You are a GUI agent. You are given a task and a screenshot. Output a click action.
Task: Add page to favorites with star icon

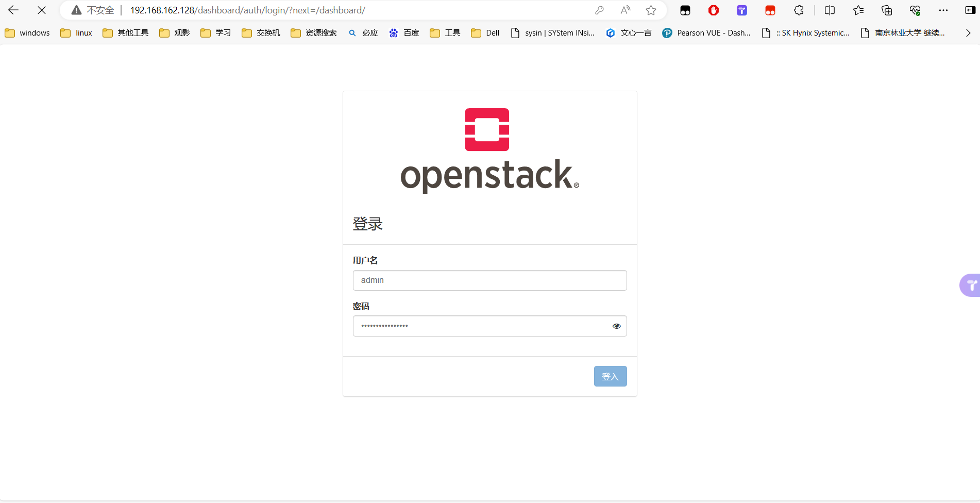651,10
